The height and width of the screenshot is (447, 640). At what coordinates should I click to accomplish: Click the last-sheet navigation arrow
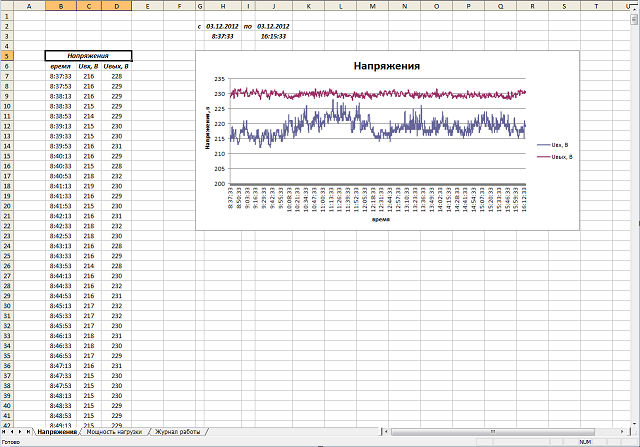pyautogui.click(x=28, y=431)
